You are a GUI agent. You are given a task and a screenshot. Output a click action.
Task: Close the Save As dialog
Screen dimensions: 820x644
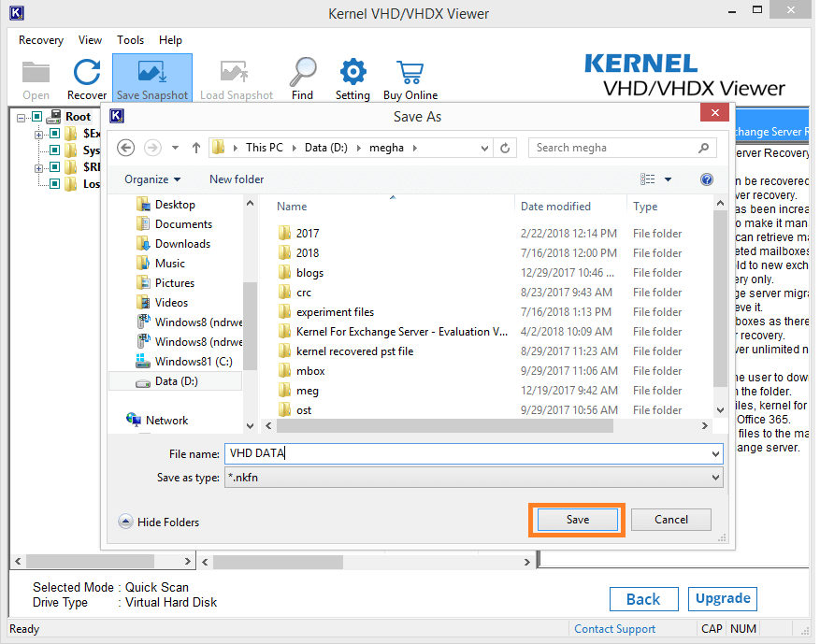click(714, 112)
